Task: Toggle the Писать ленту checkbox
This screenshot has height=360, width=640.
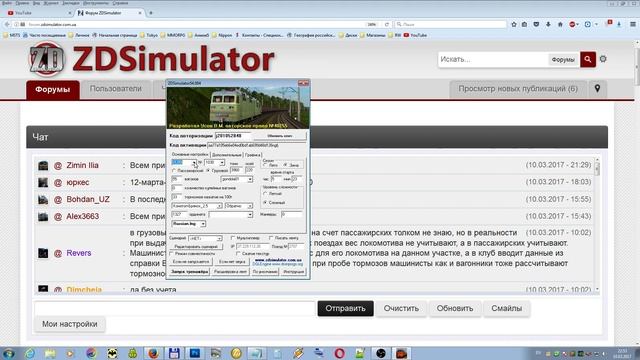Action: (x=271, y=238)
